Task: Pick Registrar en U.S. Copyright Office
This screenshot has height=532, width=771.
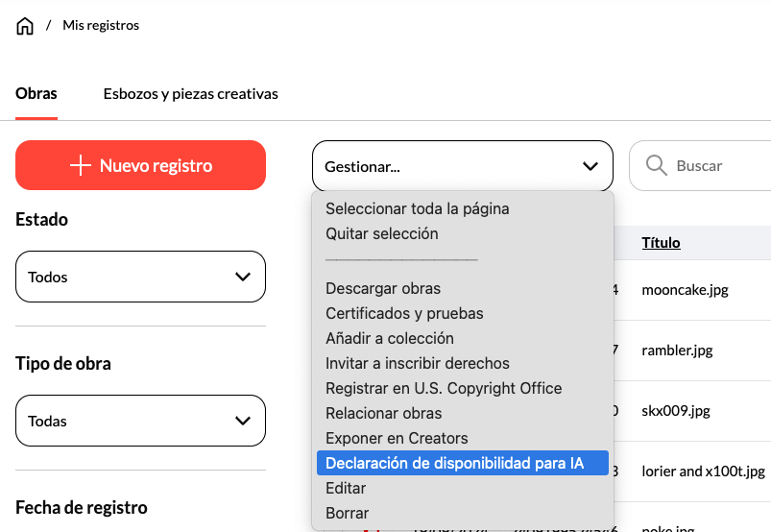Action: pos(444,388)
